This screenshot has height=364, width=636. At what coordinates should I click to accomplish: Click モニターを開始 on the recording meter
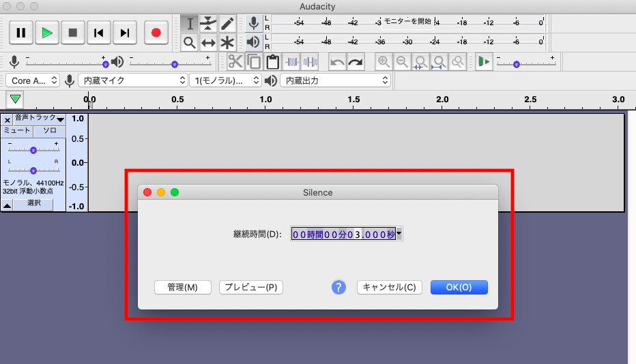(x=407, y=22)
